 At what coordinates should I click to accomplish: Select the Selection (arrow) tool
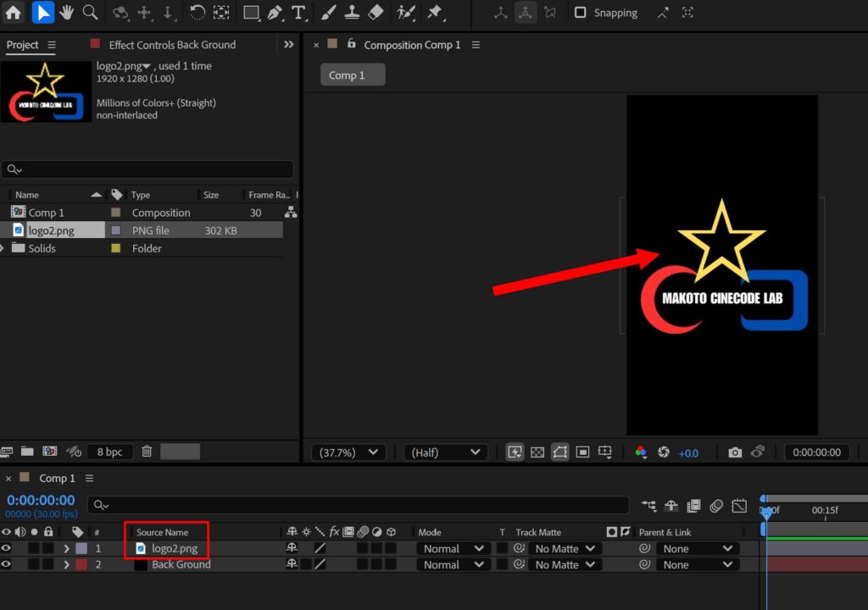[x=42, y=12]
